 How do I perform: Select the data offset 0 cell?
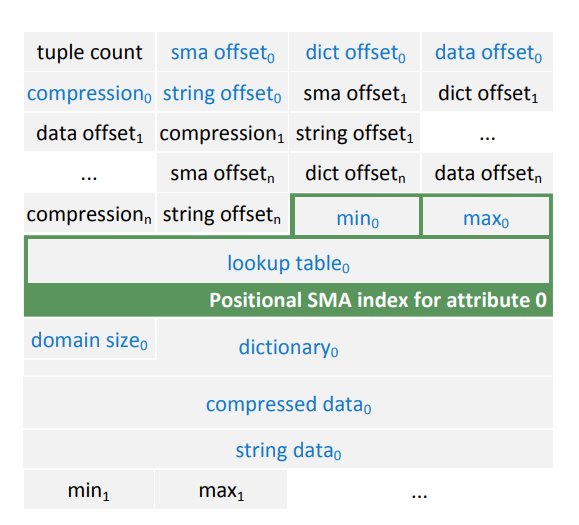coord(487,52)
